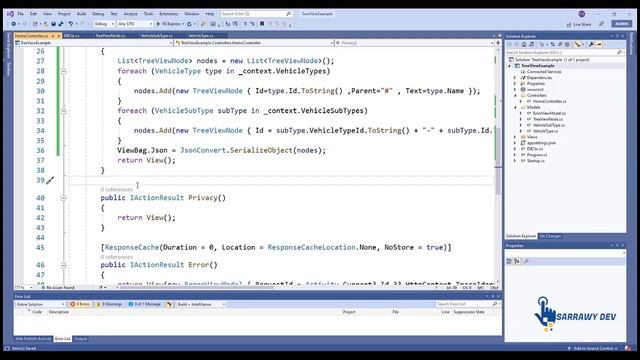Open the HomeController class navigation dropdown
640x360 pixels.
[254, 43]
